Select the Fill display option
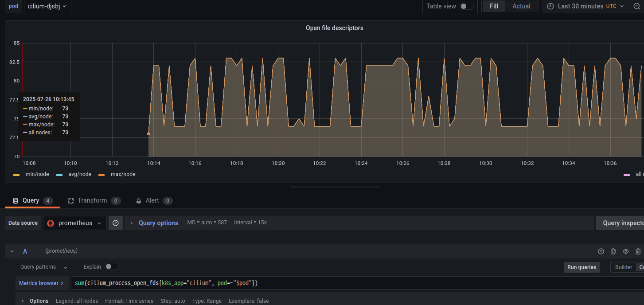Viewport: 644px width, 305px height. click(494, 6)
